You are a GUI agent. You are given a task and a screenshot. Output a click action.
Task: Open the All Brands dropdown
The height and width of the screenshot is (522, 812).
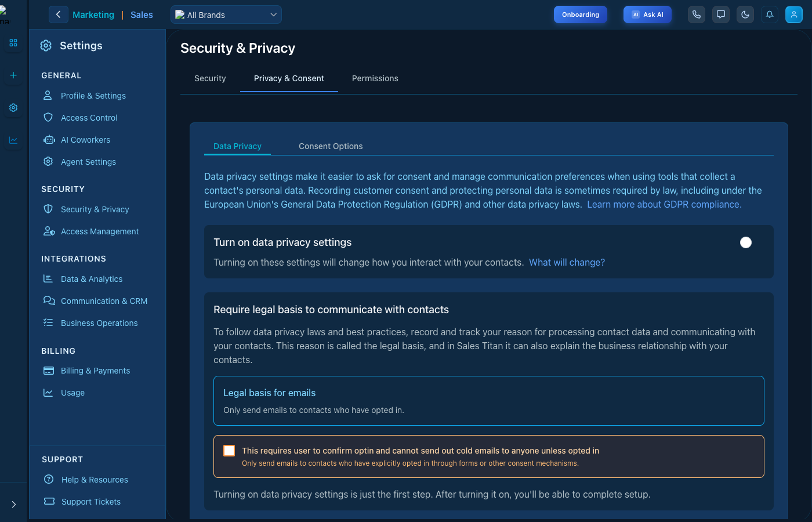pyautogui.click(x=226, y=14)
